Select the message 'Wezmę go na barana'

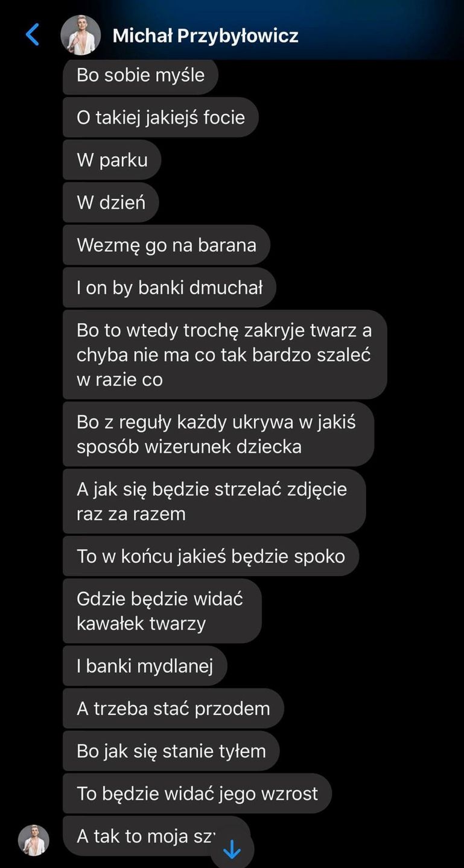[167, 245]
